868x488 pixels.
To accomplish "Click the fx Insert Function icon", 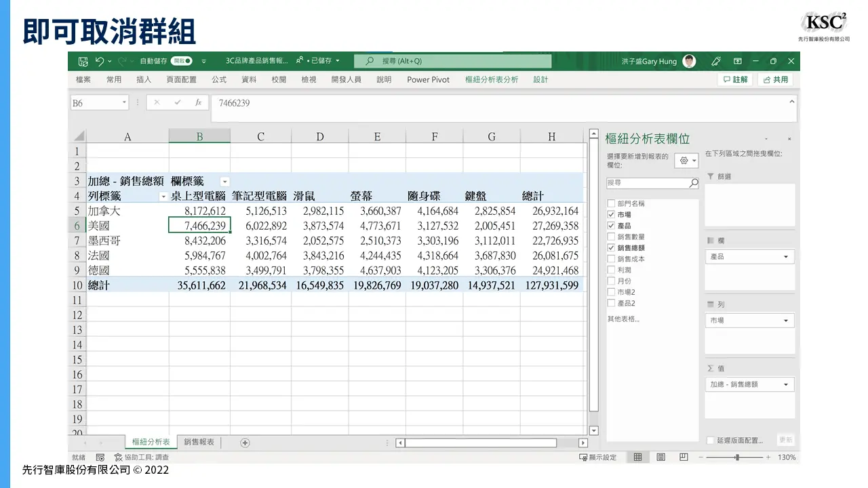I will click(x=198, y=103).
